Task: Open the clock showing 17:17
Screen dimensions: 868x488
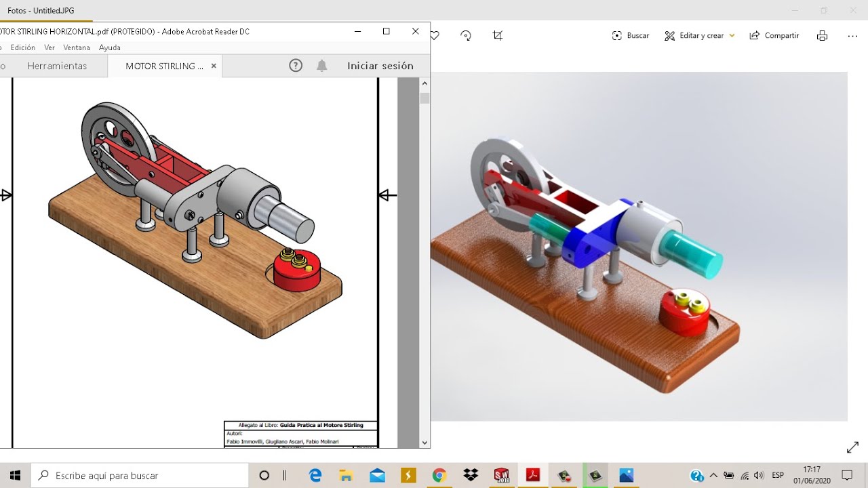Action: 812,475
